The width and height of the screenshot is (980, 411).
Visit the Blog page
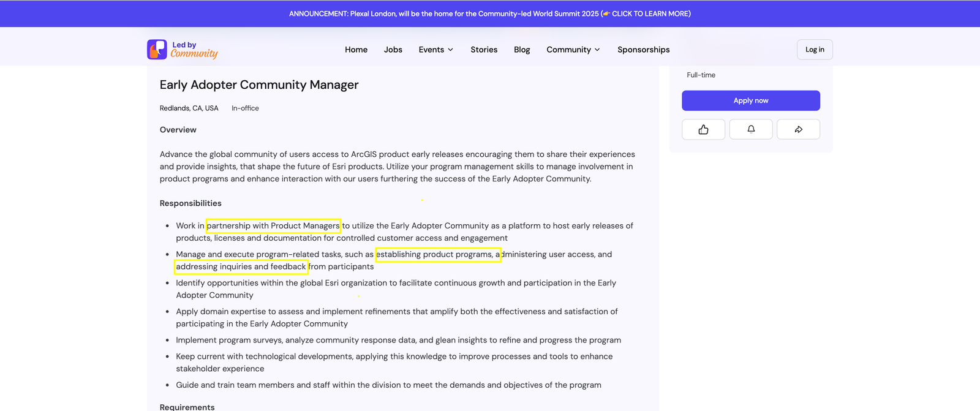pos(522,50)
